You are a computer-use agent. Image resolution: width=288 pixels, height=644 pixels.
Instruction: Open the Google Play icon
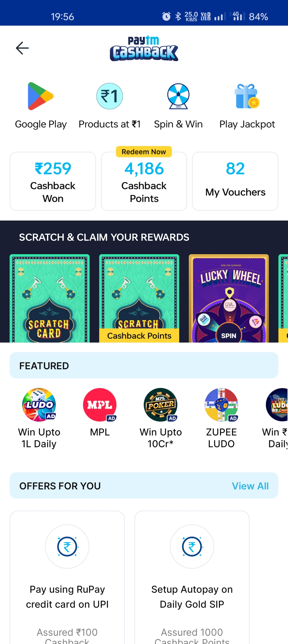(41, 96)
